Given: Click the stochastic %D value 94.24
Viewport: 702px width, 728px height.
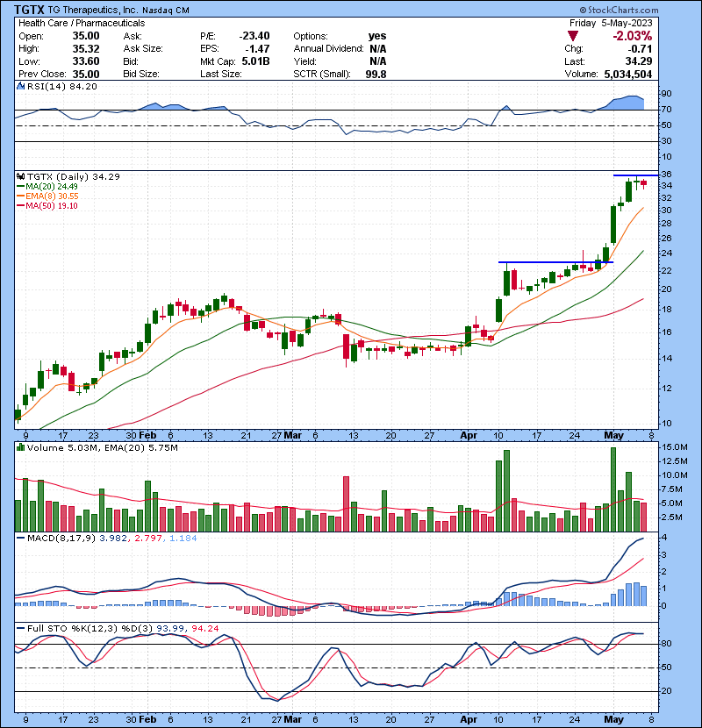Looking at the screenshot, I should [x=204, y=629].
